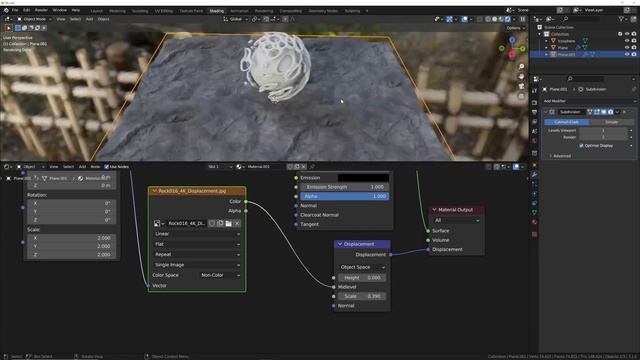This screenshot has width=640, height=360.
Task: Switch to material preview shading
Action: coord(501,19)
